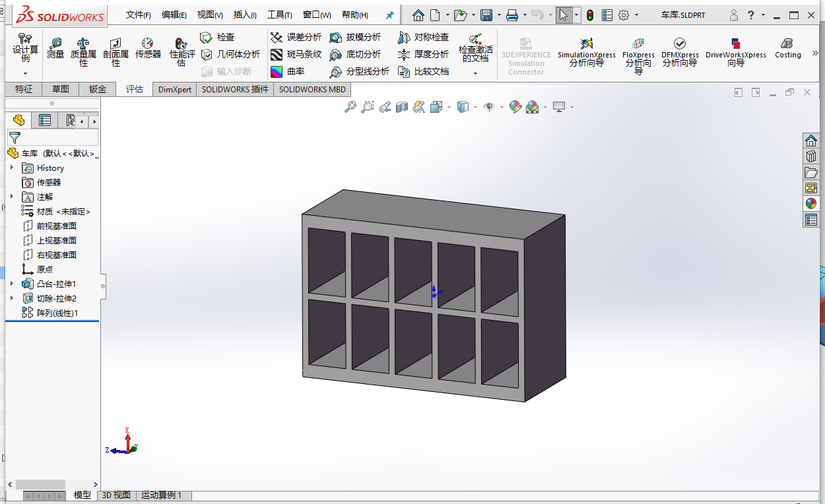Open Display Style dropdown arrow
This screenshot has width=825, height=504.
coord(475,107)
